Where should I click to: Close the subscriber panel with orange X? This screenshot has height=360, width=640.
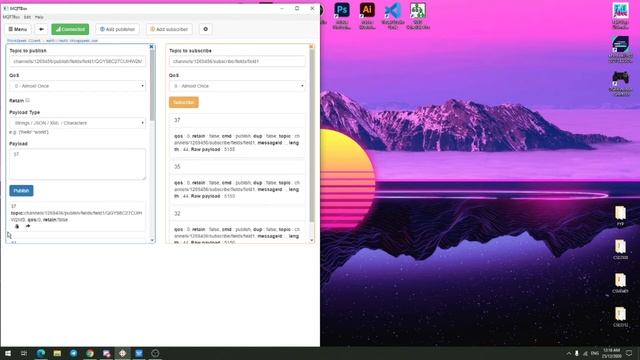(311, 47)
